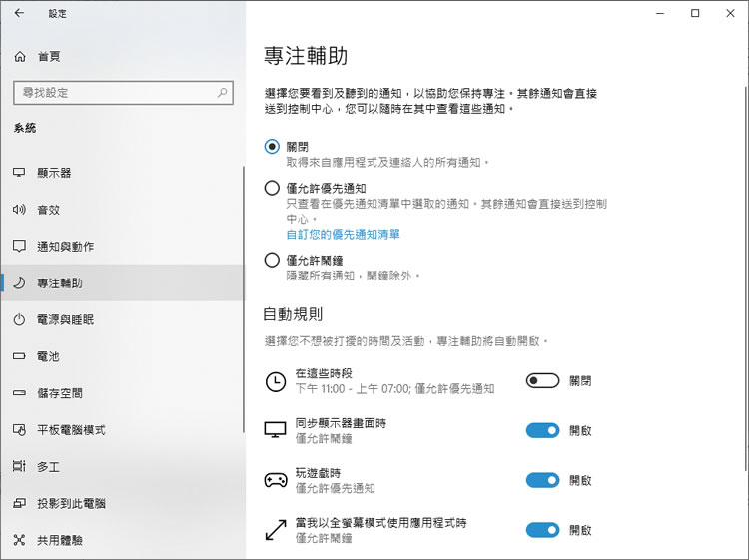The width and height of the screenshot is (749, 560).
Task: Click the 自訂您的優先通知清單 link
Action: click(x=343, y=234)
